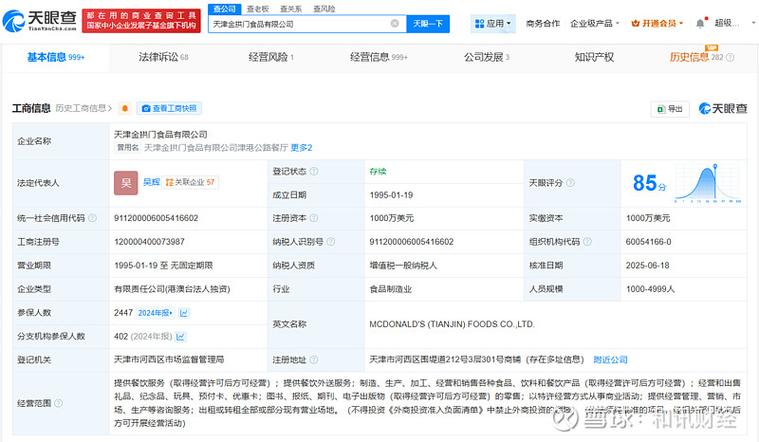Open the help icon beside 组织机构代码
This screenshot has width=759, height=442.
(x=587, y=242)
